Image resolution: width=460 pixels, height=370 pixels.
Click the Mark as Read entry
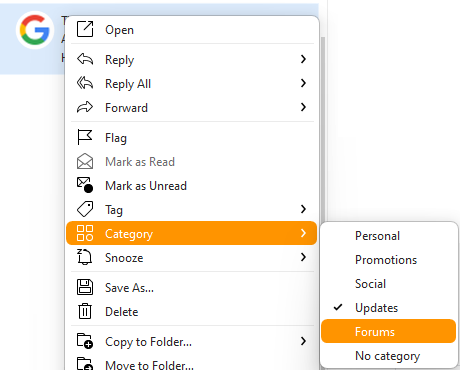pos(192,162)
